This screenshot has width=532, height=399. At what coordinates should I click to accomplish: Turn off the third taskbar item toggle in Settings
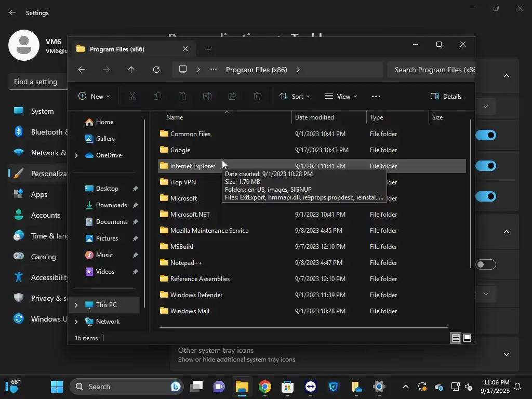tap(486, 196)
